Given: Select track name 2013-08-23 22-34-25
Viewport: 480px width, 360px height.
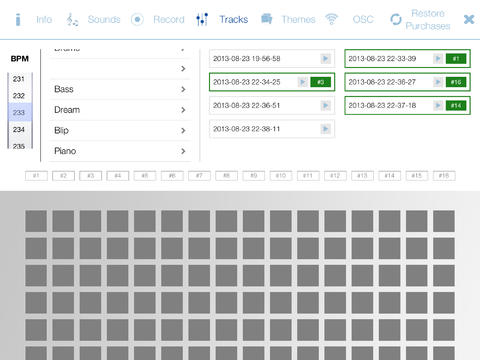Looking at the screenshot, I should click(247, 82).
